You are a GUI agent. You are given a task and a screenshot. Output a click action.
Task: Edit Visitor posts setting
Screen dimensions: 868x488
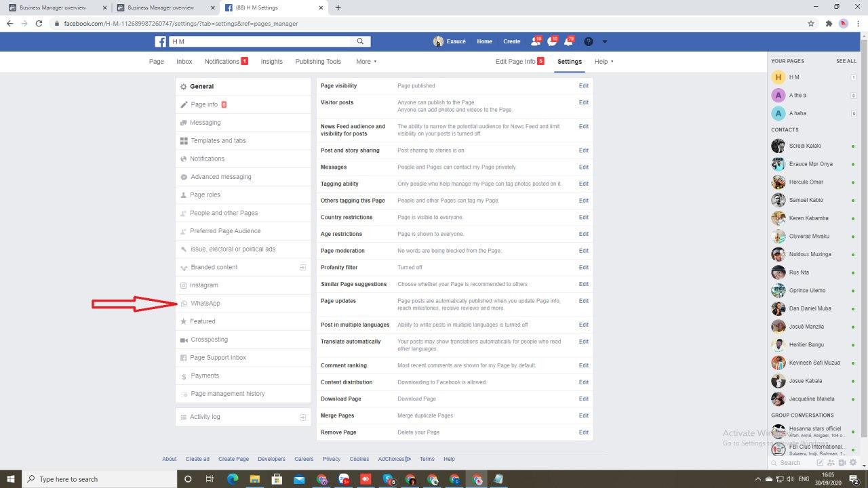(x=583, y=102)
